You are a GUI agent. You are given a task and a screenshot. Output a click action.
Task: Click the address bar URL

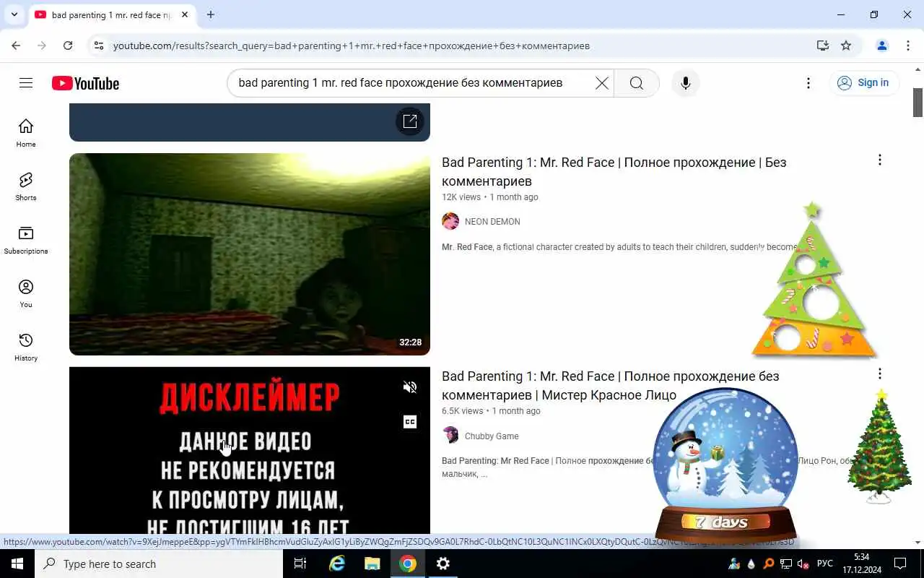click(x=352, y=46)
